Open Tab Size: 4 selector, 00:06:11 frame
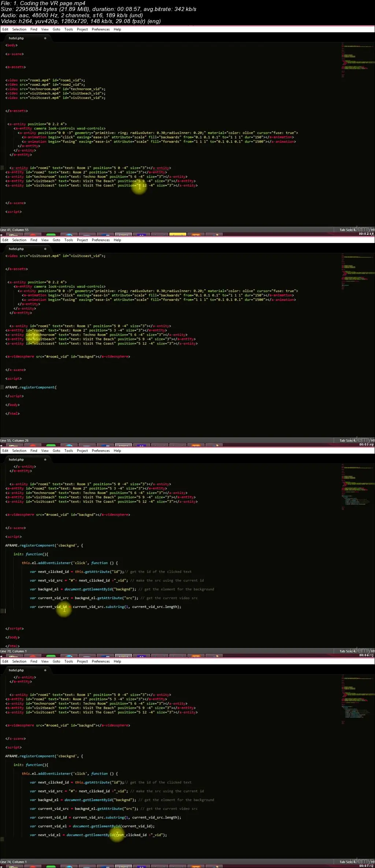This screenshot has height=868, width=375. point(348,651)
